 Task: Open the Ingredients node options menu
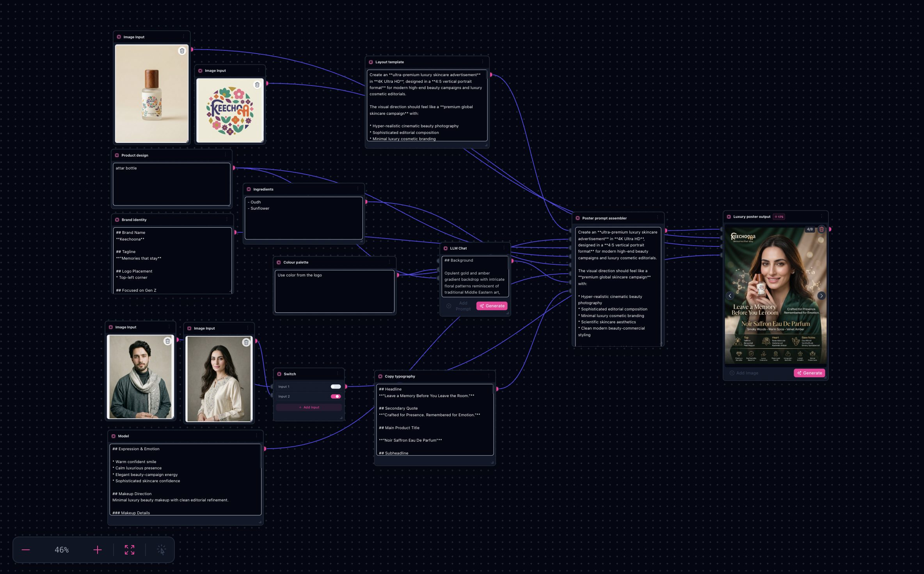click(x=357, y=189)
